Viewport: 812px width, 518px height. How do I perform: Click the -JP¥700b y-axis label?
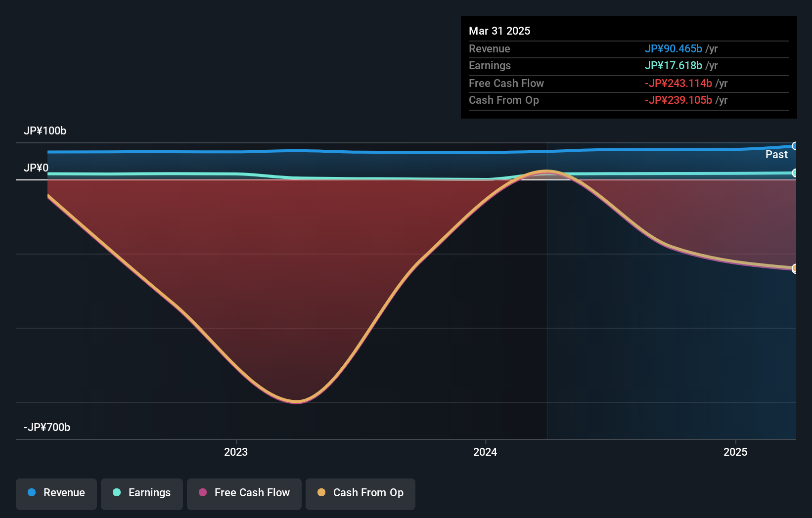click(x=47, y=427)
